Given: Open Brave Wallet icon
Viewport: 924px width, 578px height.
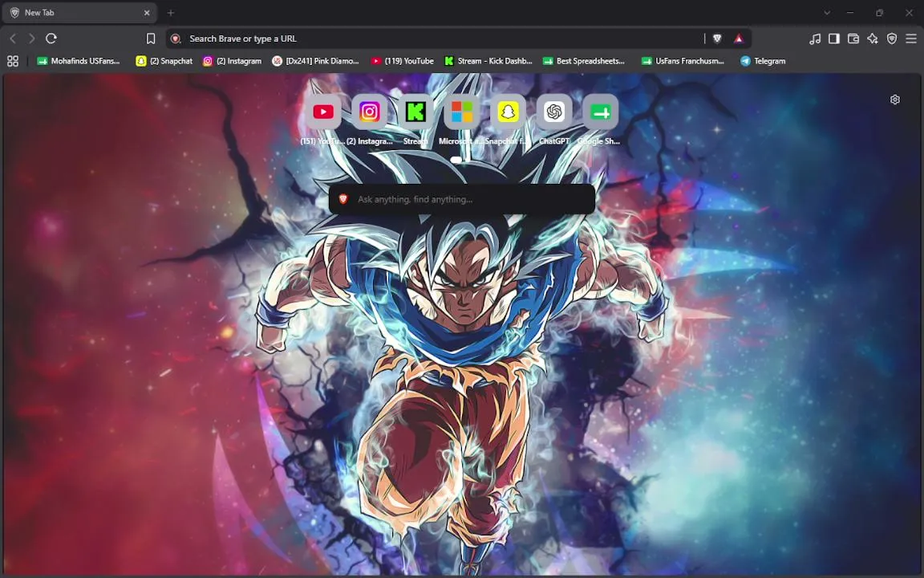Looking at the screenshot, I should coord(853,39).
